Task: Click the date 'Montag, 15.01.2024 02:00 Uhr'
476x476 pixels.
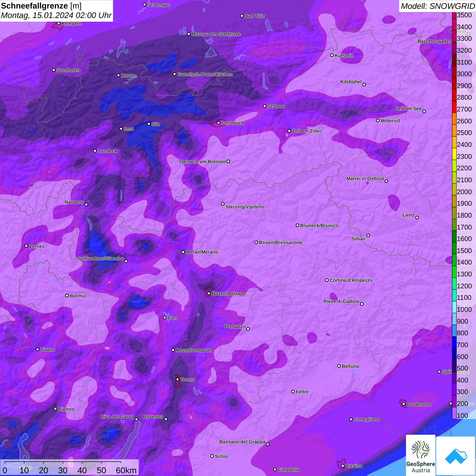Action: tap(56, 15)
